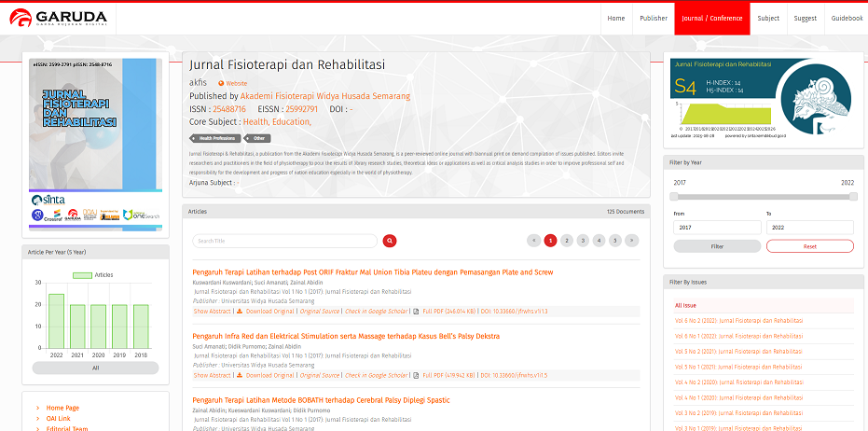The height and width of the screenshot is (431, 868).
Task: Click EISSN 25992791 link
Action: pyautogui.click(x=302, y=109)
